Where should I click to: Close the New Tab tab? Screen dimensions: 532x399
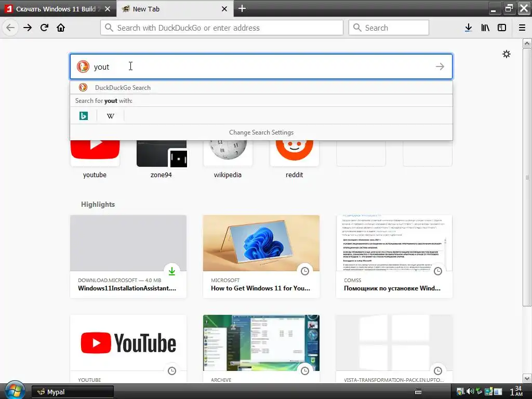pos(224,9)
